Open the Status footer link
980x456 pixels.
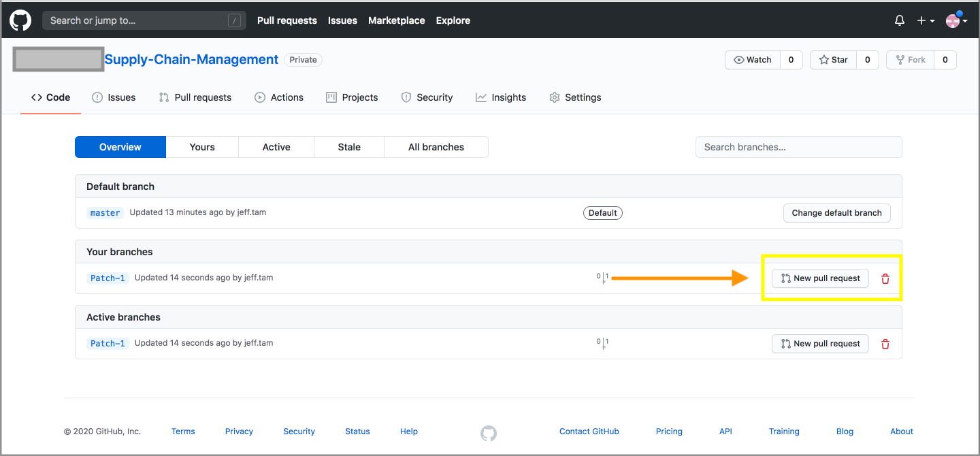tap(357, 431)
